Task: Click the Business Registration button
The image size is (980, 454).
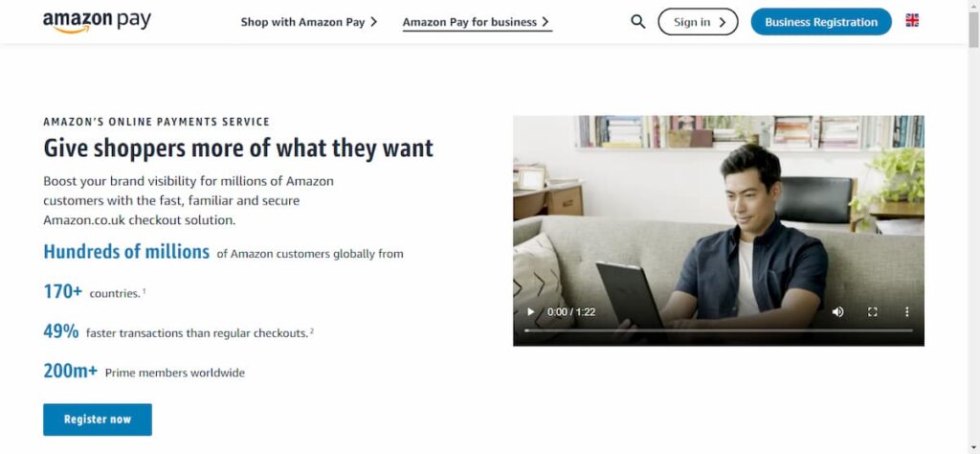Action: coord(820,22)
